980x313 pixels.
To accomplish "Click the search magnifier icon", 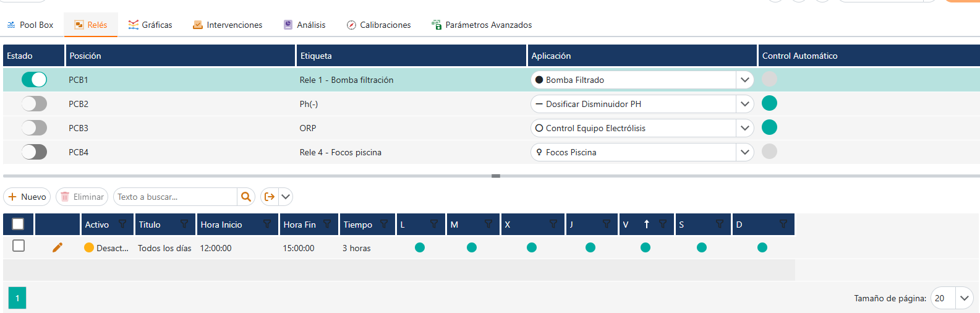I will [246, 197].
